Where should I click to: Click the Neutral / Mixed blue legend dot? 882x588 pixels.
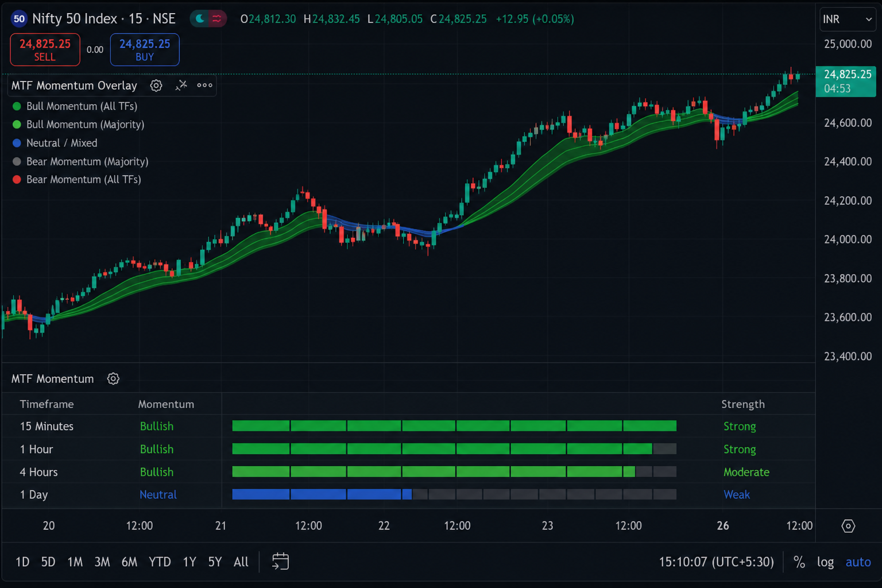[17, 143]
